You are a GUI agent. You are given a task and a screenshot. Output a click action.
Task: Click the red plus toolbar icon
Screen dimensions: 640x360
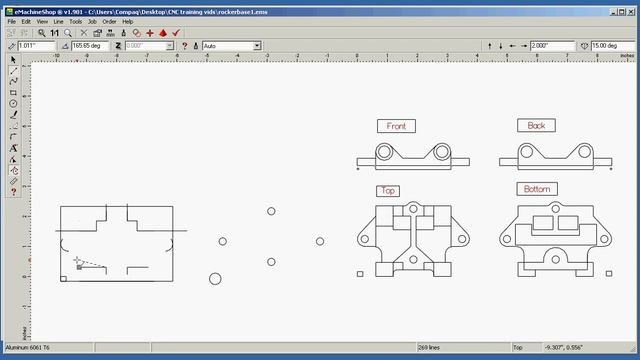pyautogui.click(x=150, y=33)
